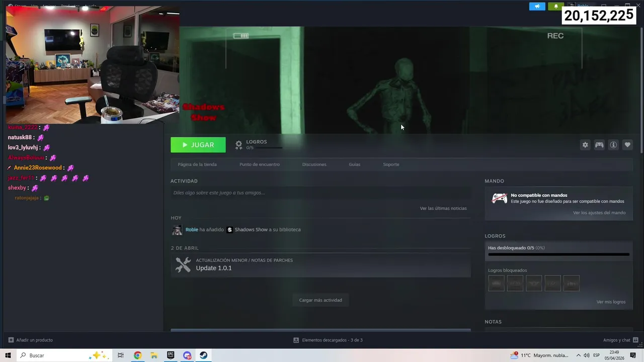This screenshot has height=362, width=644.
Task: Open Discusiones tab
Action: (314, 164)
